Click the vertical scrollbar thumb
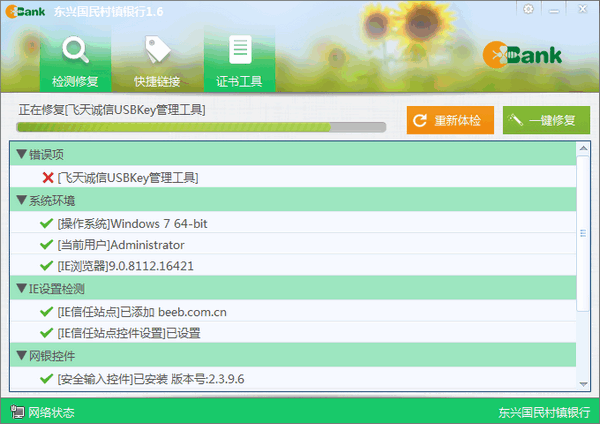The width and height of the screenshot is (600, 424). (x=583, y=233)
